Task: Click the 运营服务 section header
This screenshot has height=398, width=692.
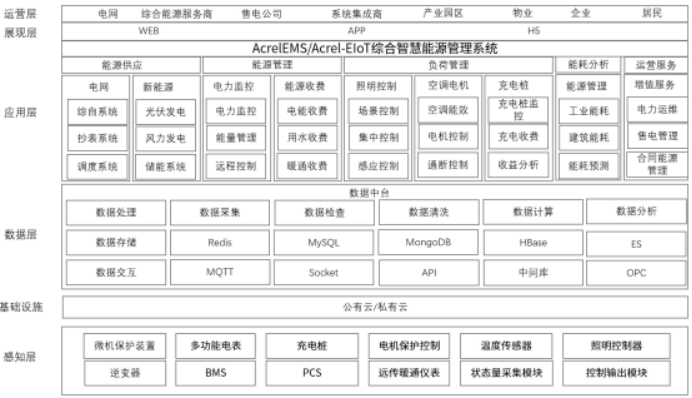Action: click(x=656, y=65)
